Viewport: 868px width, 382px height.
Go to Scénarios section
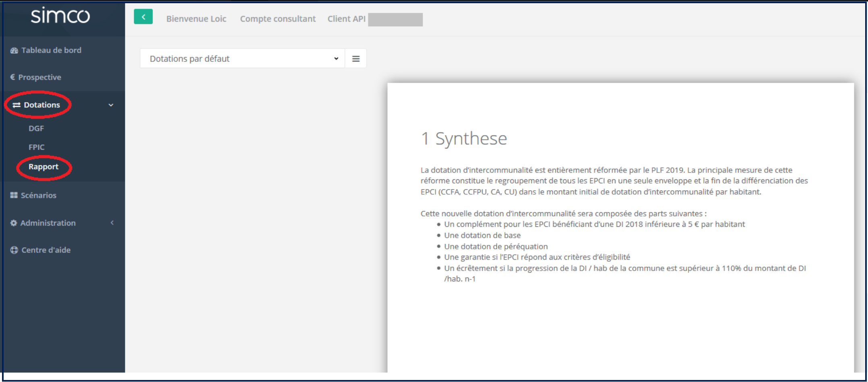tap(38, 195)
